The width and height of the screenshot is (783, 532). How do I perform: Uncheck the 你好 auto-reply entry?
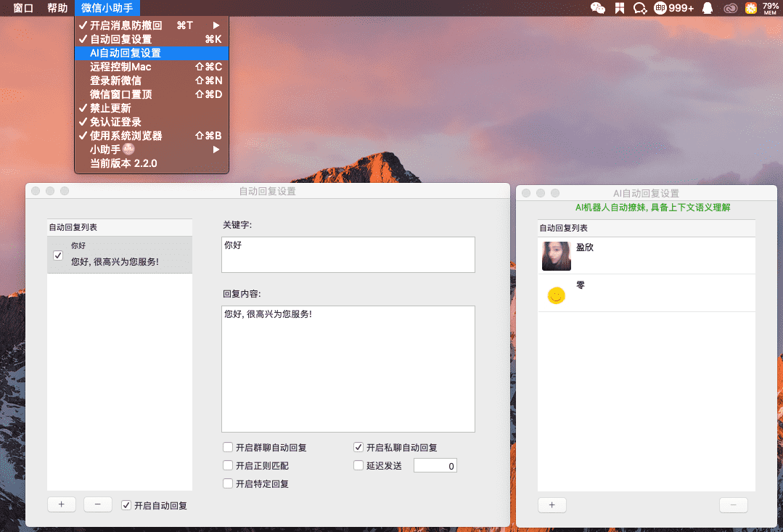click(57, 255)
